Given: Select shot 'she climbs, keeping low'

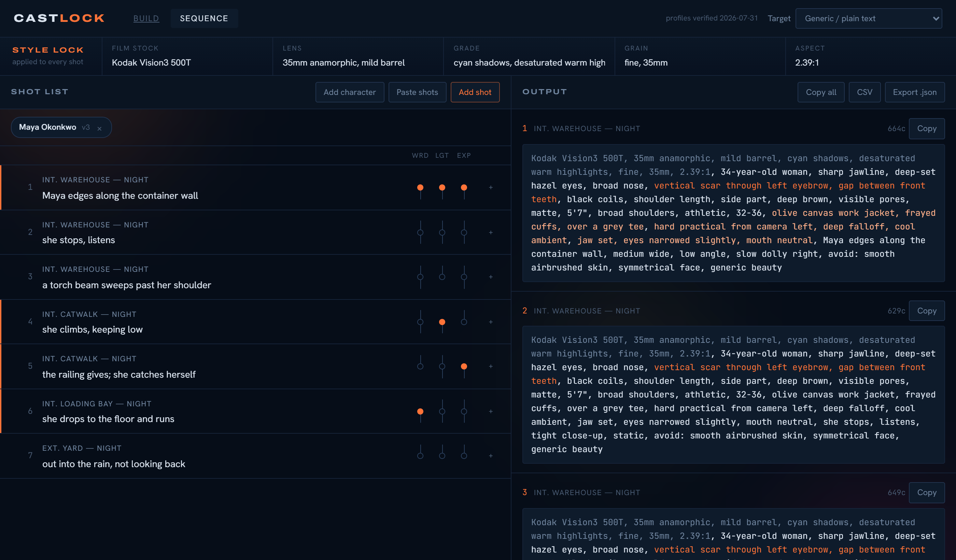Looking at the screenshot, I should (x=256, y=322).
